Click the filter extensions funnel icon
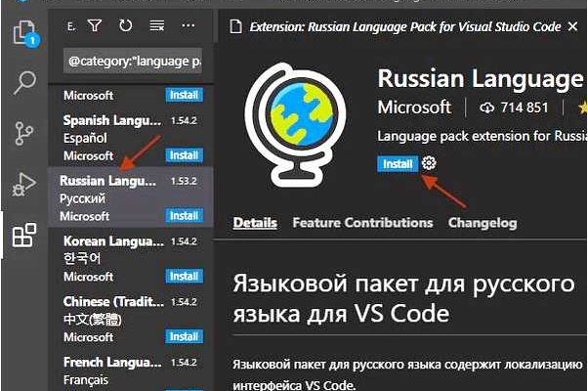This screenshot has width=588, height=391. (x=95, y=25)
